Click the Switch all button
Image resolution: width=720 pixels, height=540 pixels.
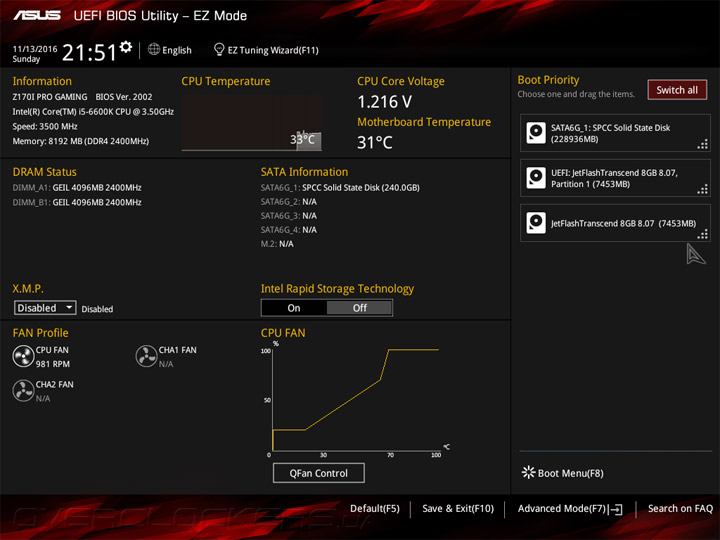pos(677,90)
